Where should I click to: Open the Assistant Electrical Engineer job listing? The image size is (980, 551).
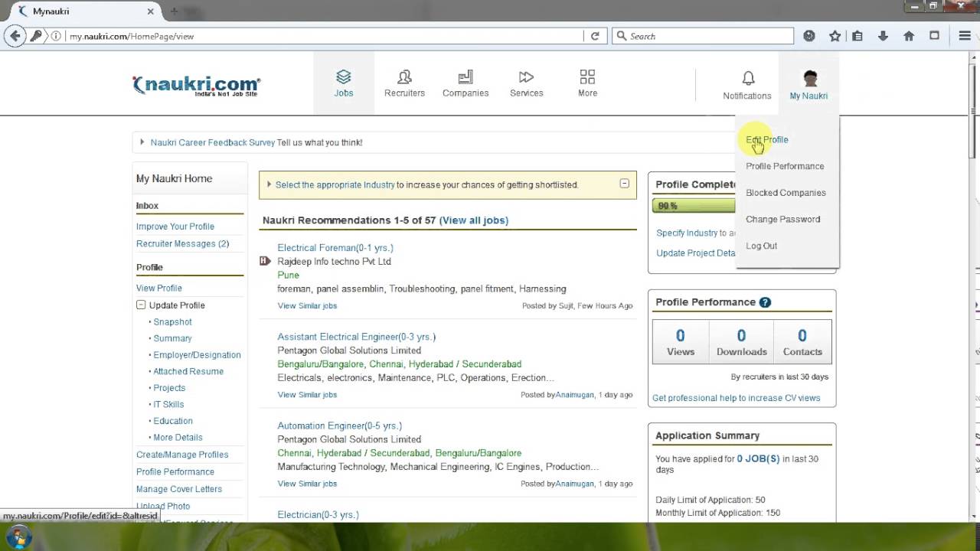tap(356, 337)
